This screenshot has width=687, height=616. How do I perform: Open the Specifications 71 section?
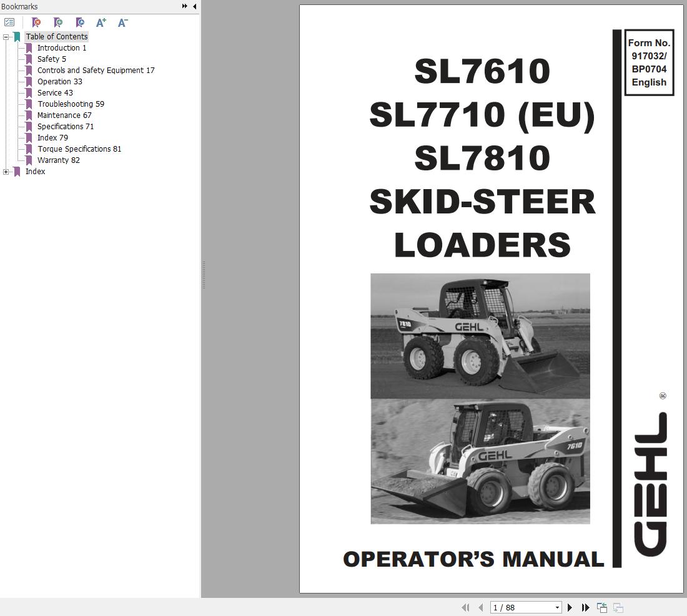pyautogui.click(x=65, y=126)
